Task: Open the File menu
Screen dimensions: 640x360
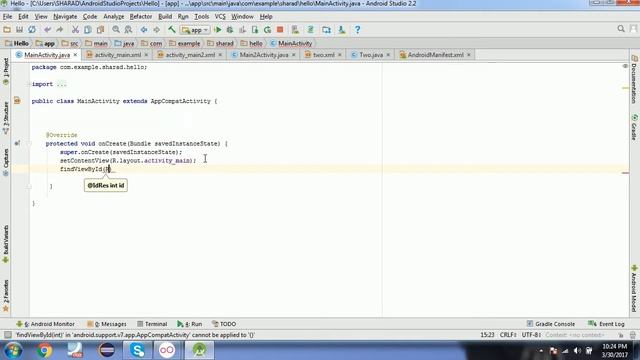Action: tap(7, 17)
